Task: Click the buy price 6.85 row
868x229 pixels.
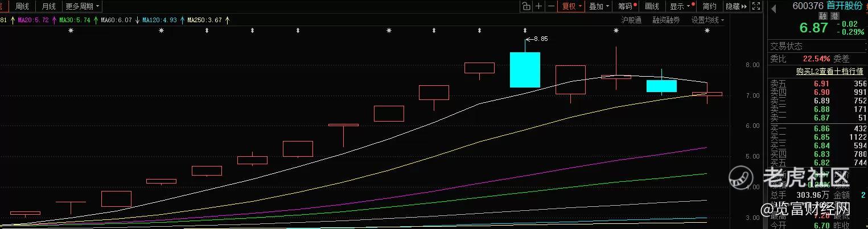Action: 818,138
